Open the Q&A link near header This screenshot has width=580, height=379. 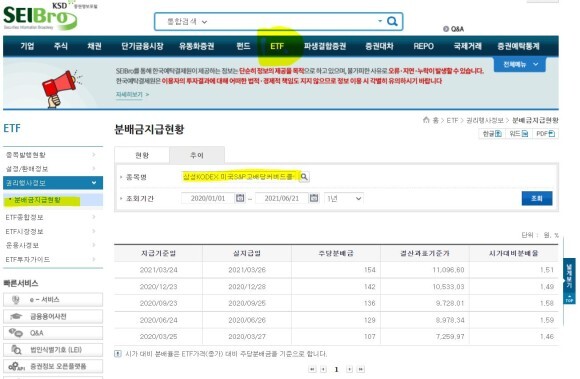pyautogui.click(x=453, y=29)
